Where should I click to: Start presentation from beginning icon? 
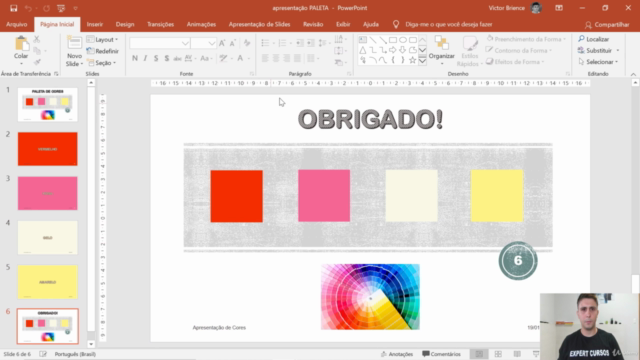[x=61, y=8]
